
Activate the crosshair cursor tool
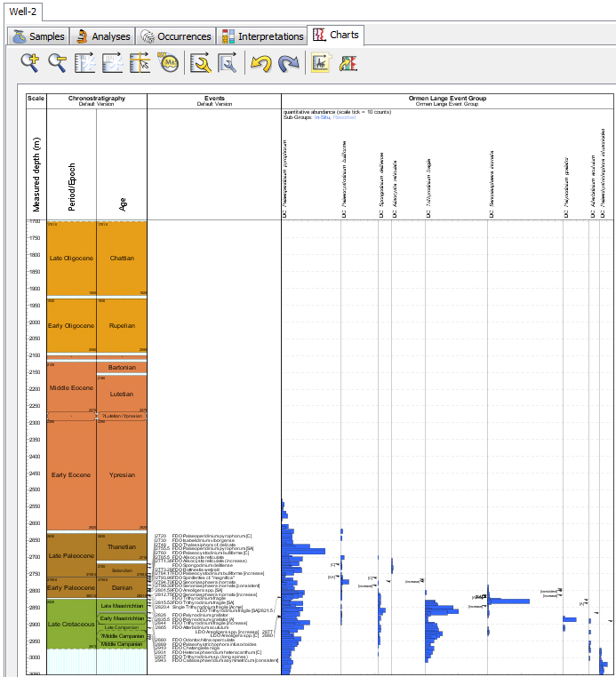click(x=140, y=62)
